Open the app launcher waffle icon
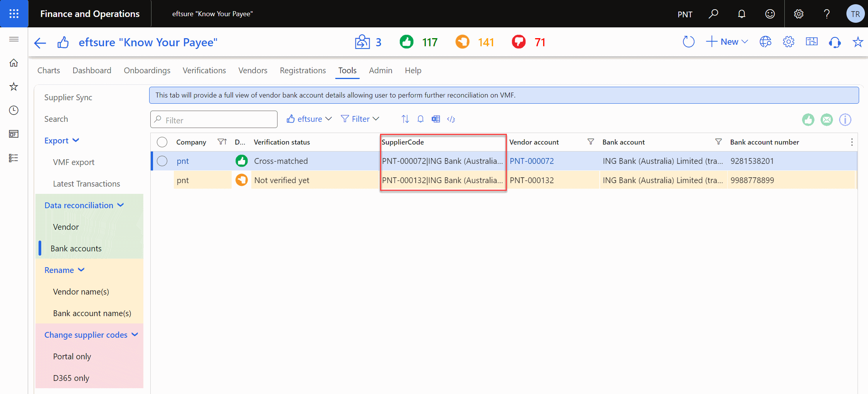This screenshot has height=394, width=868. 14,14
